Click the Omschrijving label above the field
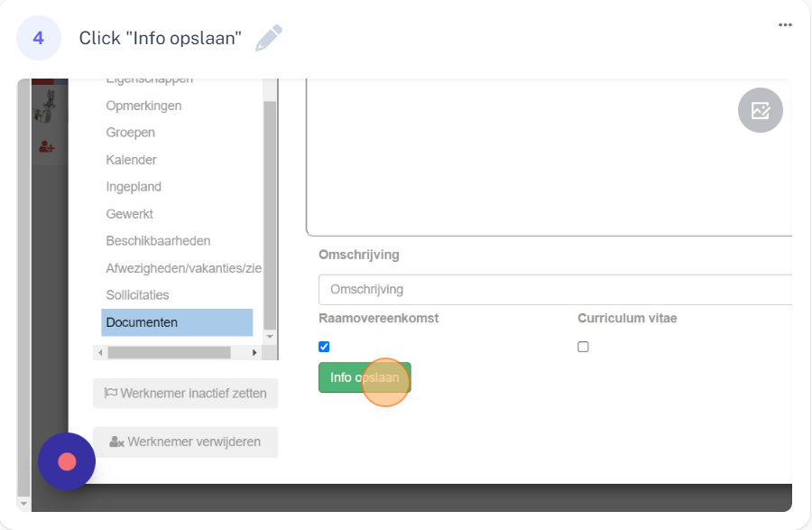The width and height of the screenshot is (812, 530). coord(359,255)
